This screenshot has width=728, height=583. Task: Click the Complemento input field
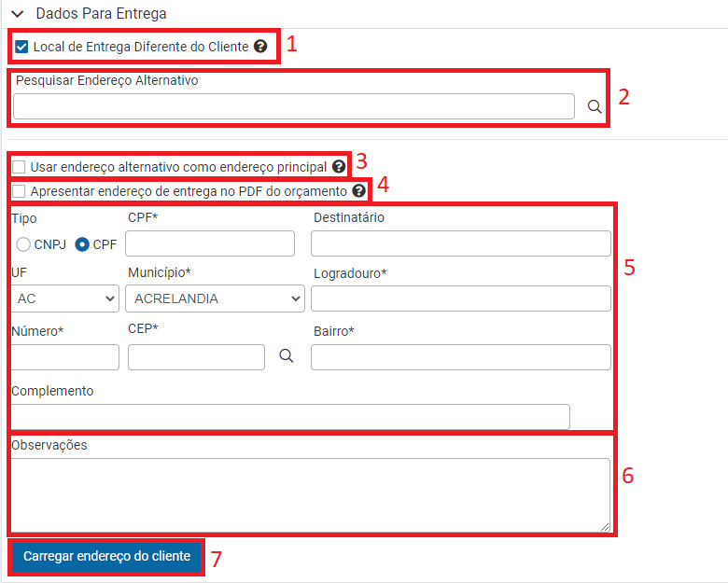pyautogui.click(x=290, y=416)
